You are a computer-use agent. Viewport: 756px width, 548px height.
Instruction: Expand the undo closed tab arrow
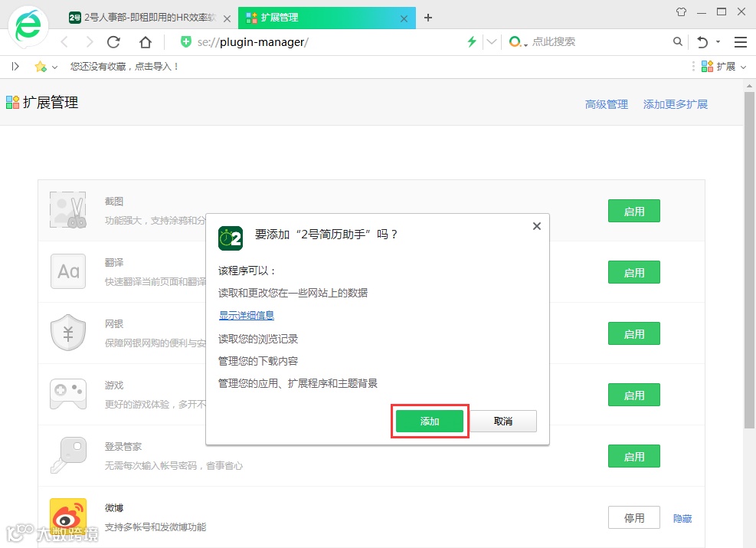(718, 42)
